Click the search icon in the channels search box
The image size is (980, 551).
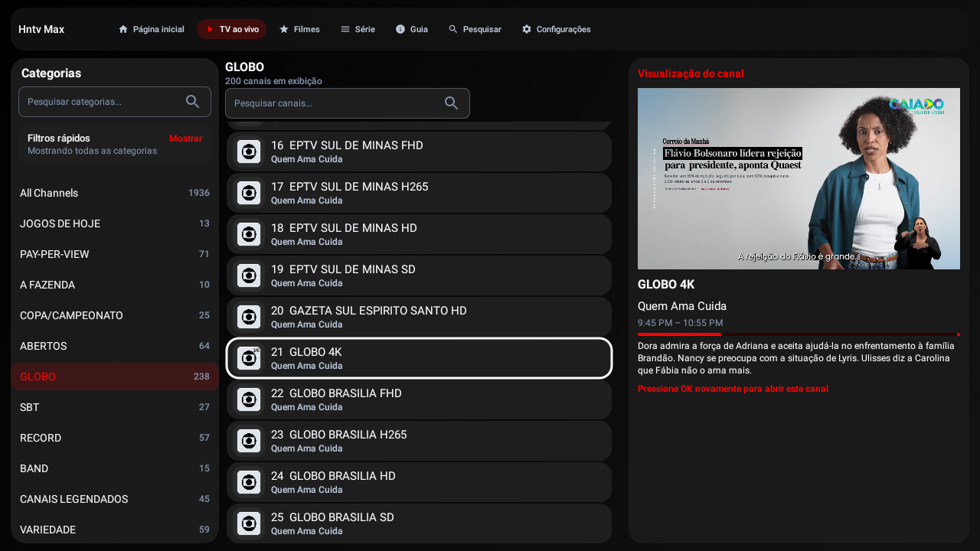(x=451, y=103)
